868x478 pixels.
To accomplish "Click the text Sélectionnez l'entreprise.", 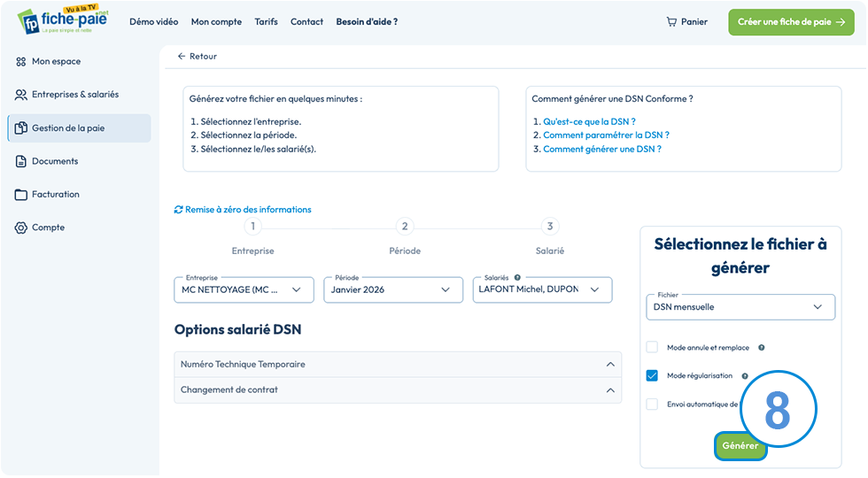I will click(251, 121).
